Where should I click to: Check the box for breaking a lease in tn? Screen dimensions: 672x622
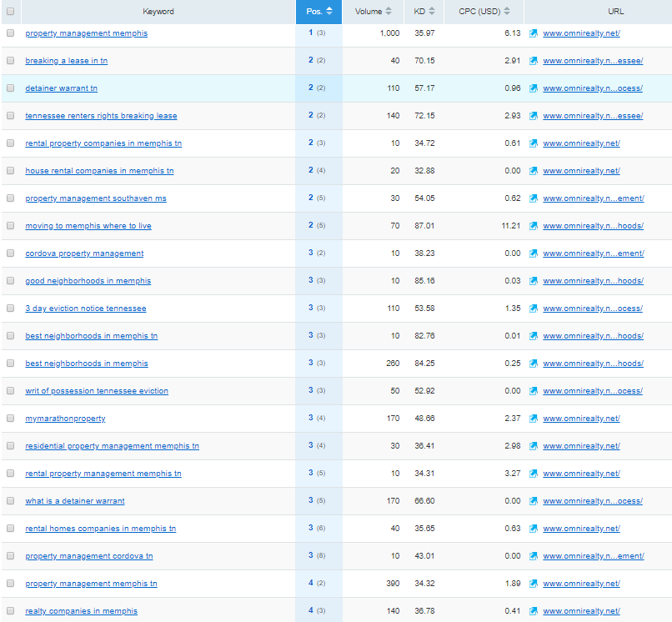click(x=10, y=60)
